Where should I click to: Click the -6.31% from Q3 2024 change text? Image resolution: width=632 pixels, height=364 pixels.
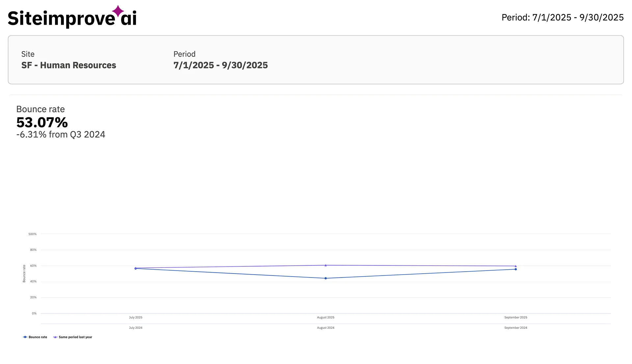click(61, 134)
